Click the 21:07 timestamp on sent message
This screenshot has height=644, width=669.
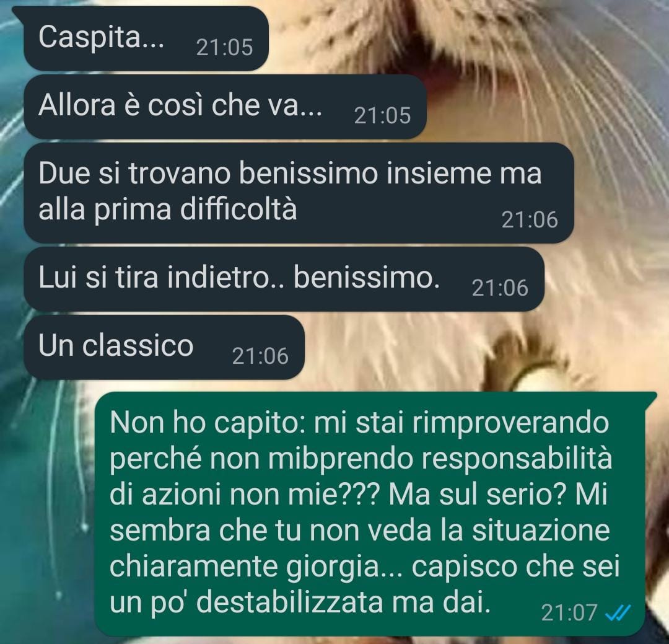(569, 613)
